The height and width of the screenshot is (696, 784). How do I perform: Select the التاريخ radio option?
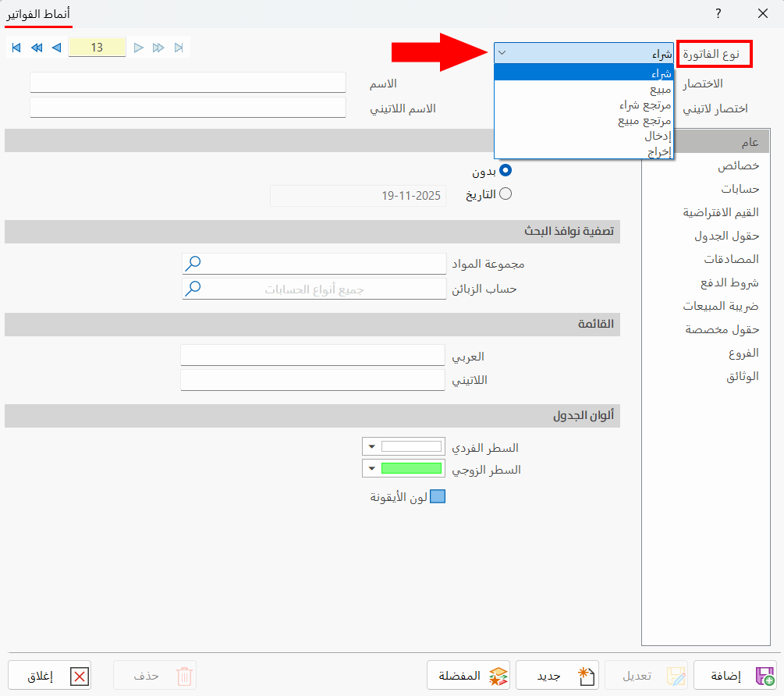[506, 194]
